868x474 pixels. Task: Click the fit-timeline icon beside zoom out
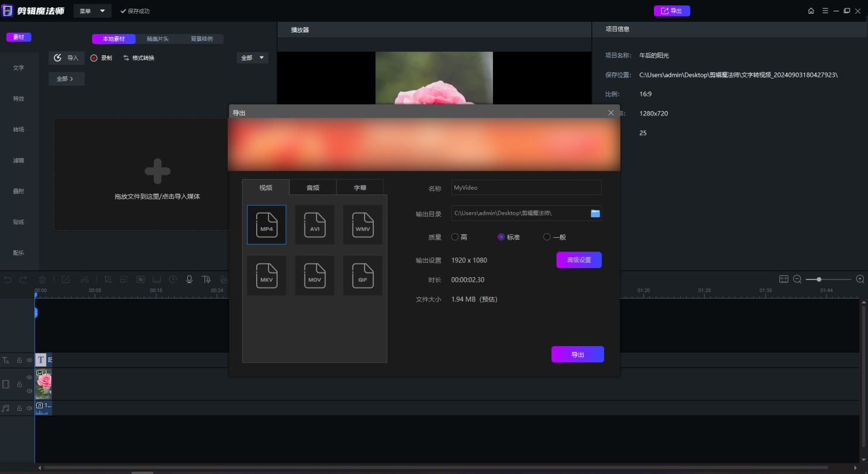pyautogui.click(x=784, y=279)
